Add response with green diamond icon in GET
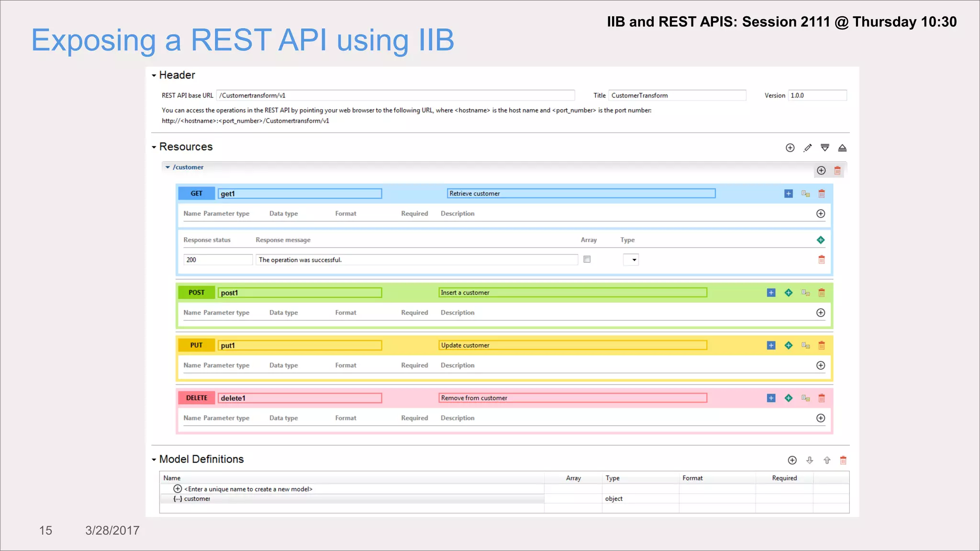 point(821,240)
